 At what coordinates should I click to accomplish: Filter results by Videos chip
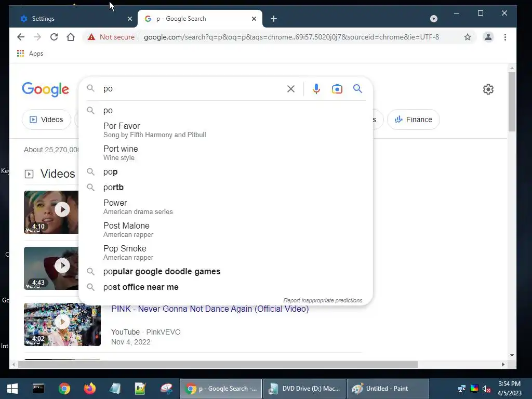coord(46,119)
